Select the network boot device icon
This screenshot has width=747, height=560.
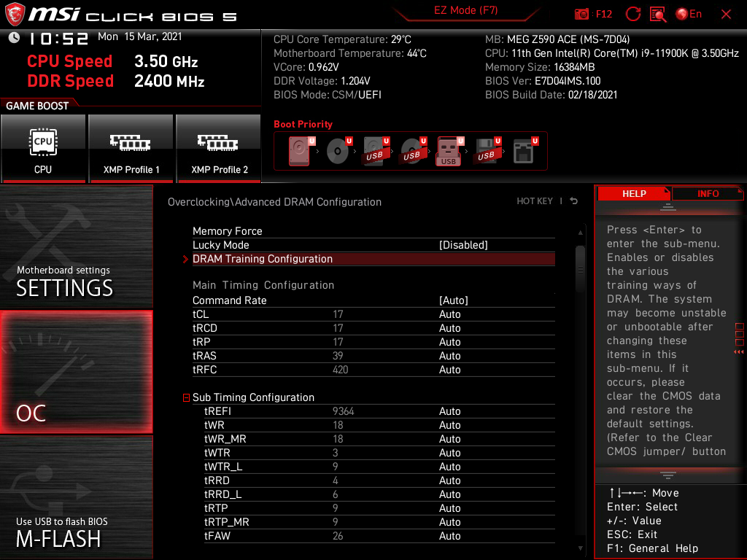pos(525,151)
